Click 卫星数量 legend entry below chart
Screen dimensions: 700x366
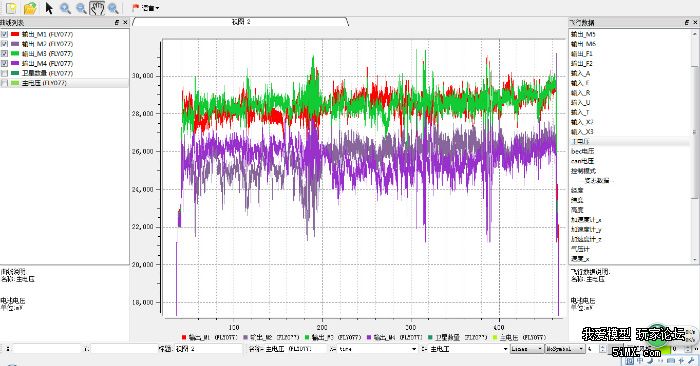pos(457,337)
